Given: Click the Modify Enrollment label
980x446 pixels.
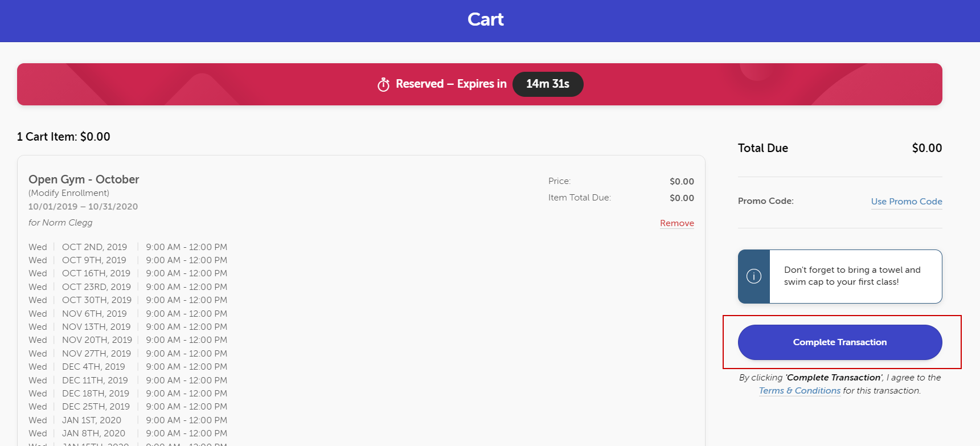Looking at the screenshot, I should point(69,193).
